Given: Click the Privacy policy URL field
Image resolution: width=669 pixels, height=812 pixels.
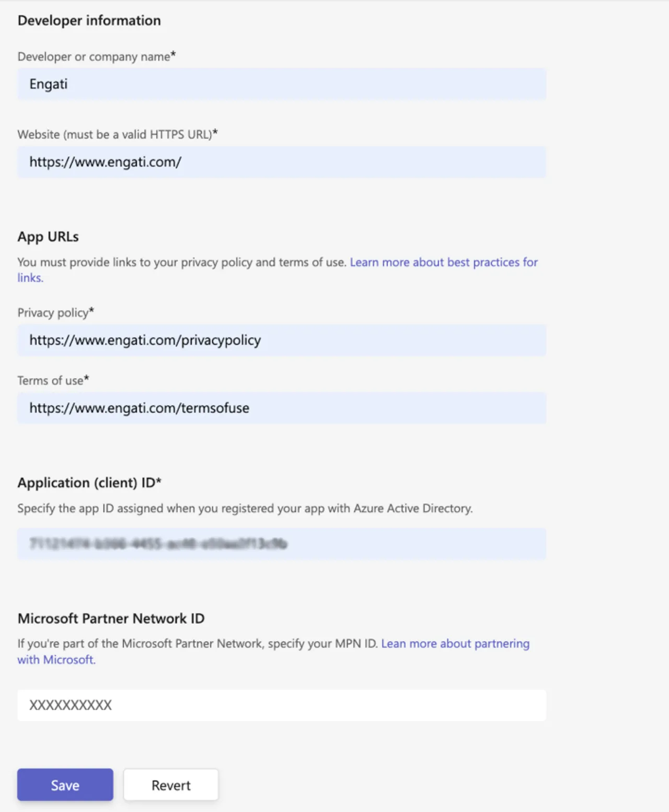Looking at the screenshot, I should [x=282, y=340].
